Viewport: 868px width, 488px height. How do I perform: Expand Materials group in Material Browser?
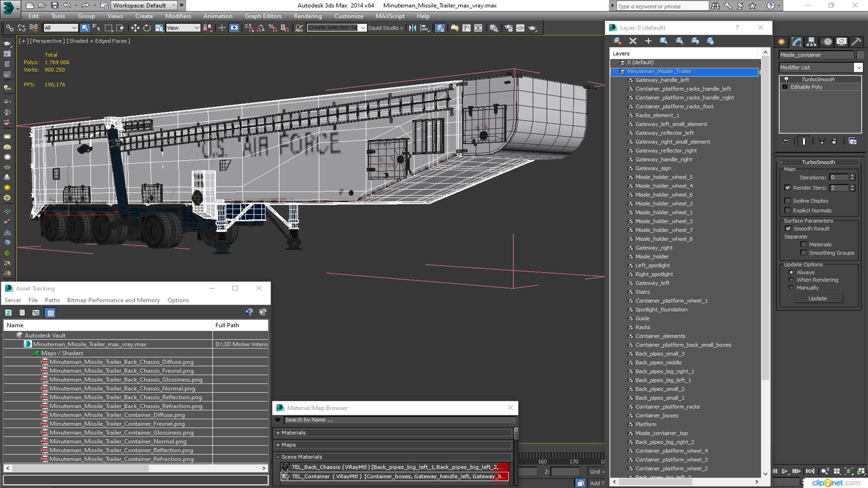click(x=278, y=433)
